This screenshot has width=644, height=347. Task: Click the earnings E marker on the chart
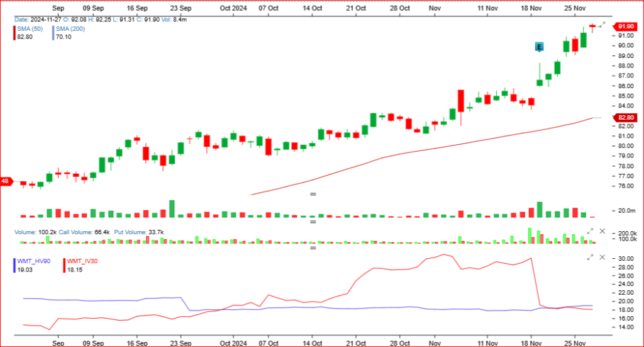click(x=539, y=47)
